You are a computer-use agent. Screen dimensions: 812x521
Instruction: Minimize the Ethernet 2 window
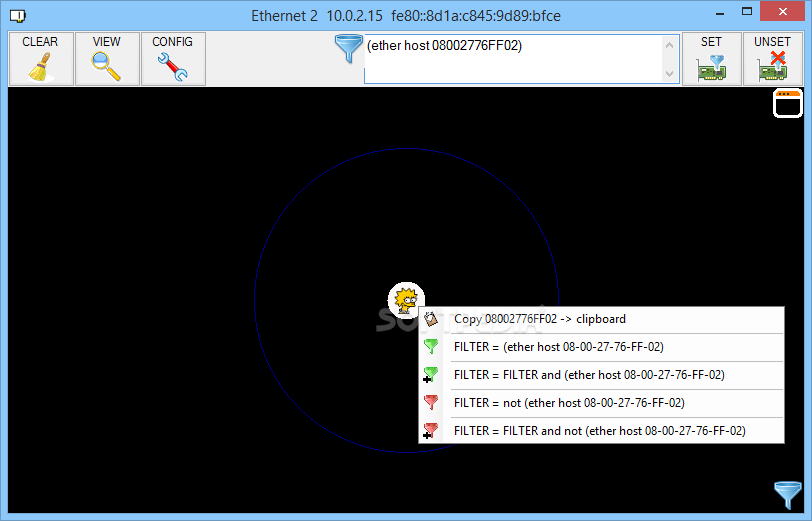click(x=720, y=12)
